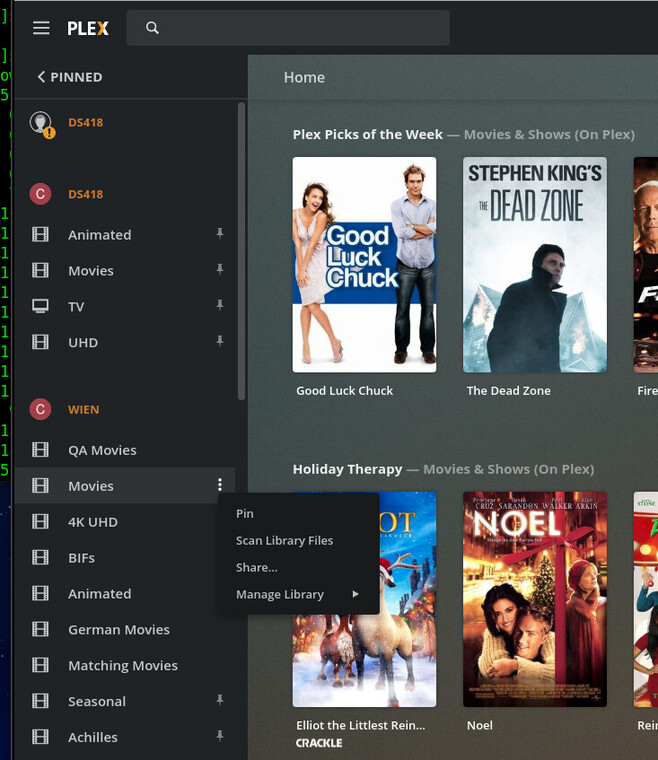Unpin the DS418 Animated library
The height and width of the screenshot is (760, 658).
[x=220, y=234]
